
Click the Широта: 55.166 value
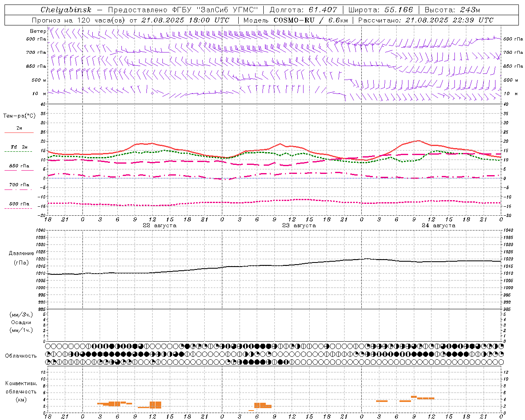click(x=380, y=10)
